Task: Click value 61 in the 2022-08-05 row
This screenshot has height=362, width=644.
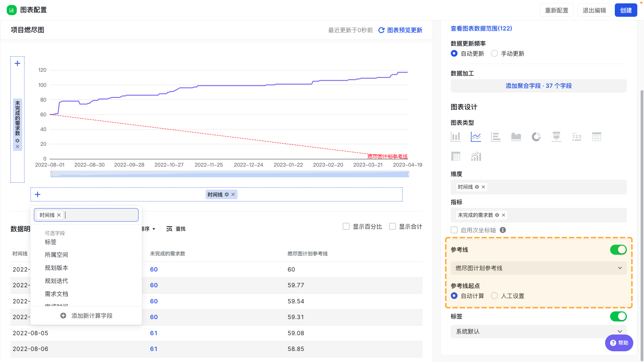Action: [x=153, y=333]
